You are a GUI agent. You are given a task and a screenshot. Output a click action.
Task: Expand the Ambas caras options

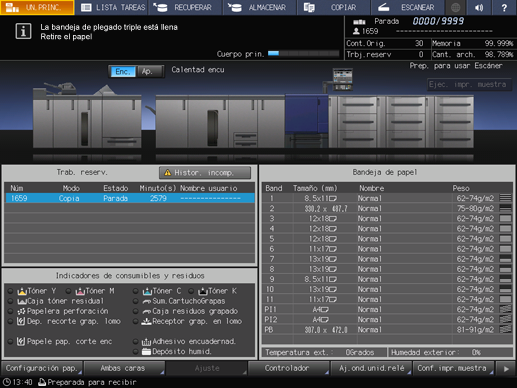click(x=124, y=368)
